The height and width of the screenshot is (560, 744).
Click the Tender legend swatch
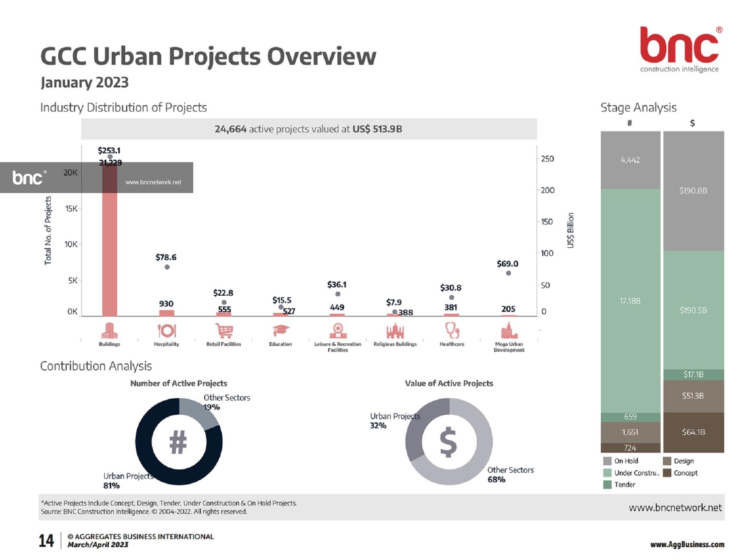click(x=607, y=485)
